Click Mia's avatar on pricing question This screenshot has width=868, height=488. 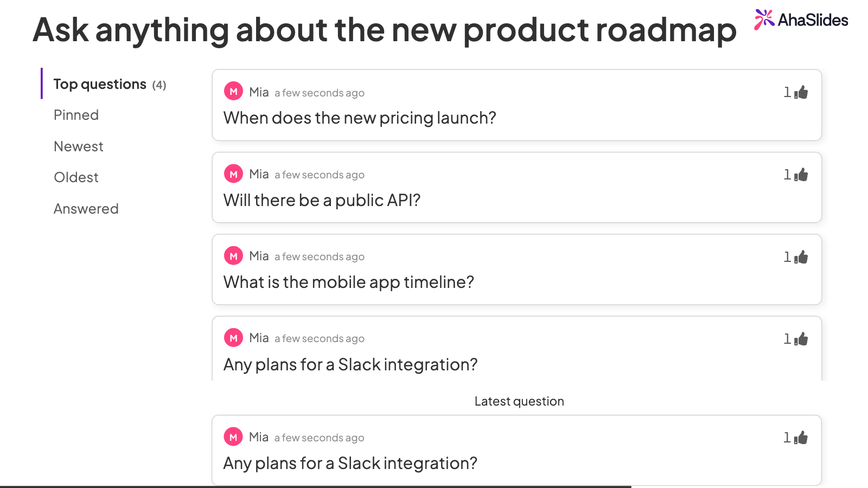233,92
